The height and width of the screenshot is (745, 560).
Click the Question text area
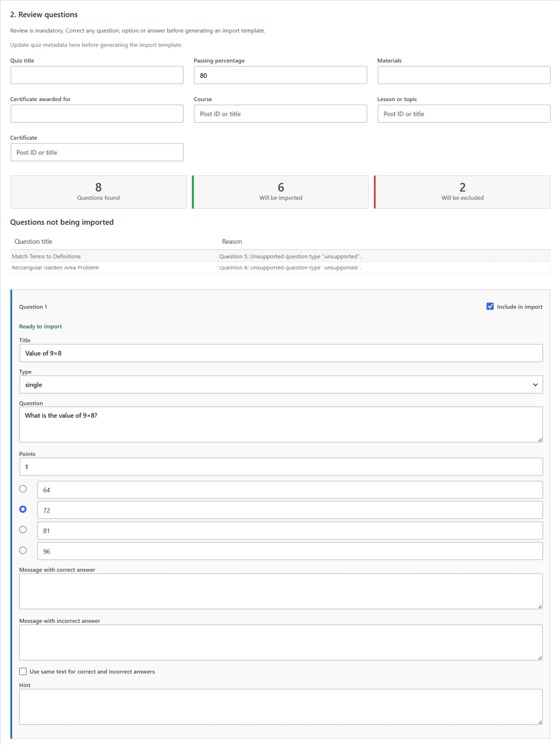[x=281, y=424]
